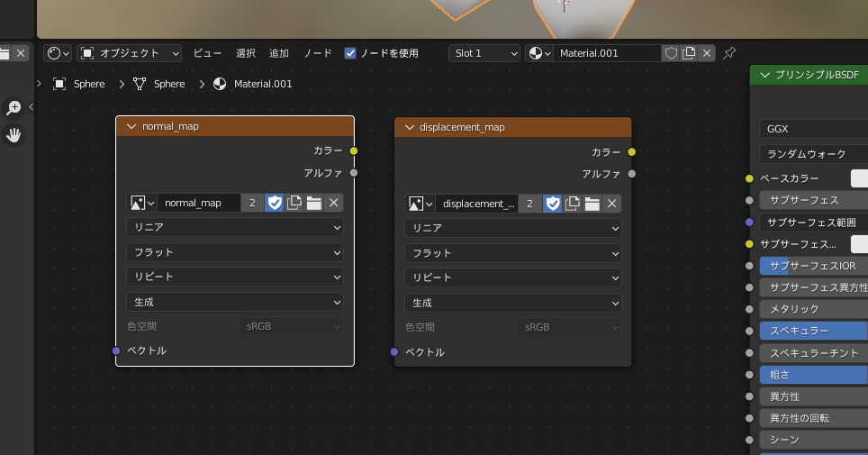The image size is (868, 455).
Task: Open the editor type selector icon
Action: point(58,53)
